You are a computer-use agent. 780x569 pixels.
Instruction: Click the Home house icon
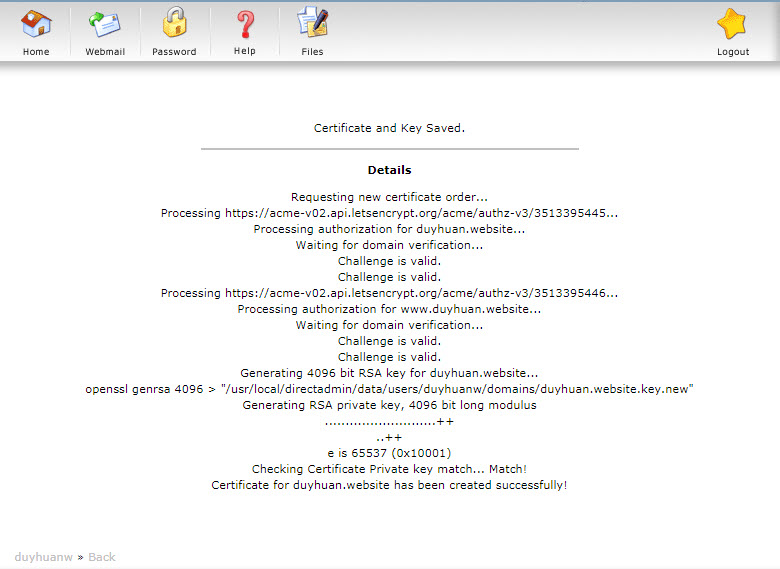(x=36, y=23)
